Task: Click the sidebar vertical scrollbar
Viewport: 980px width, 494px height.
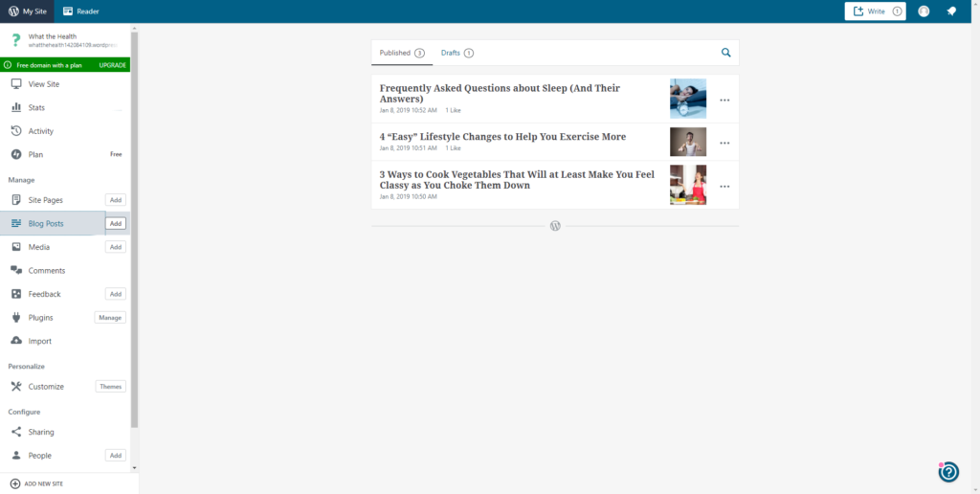Action: [134, 229]
